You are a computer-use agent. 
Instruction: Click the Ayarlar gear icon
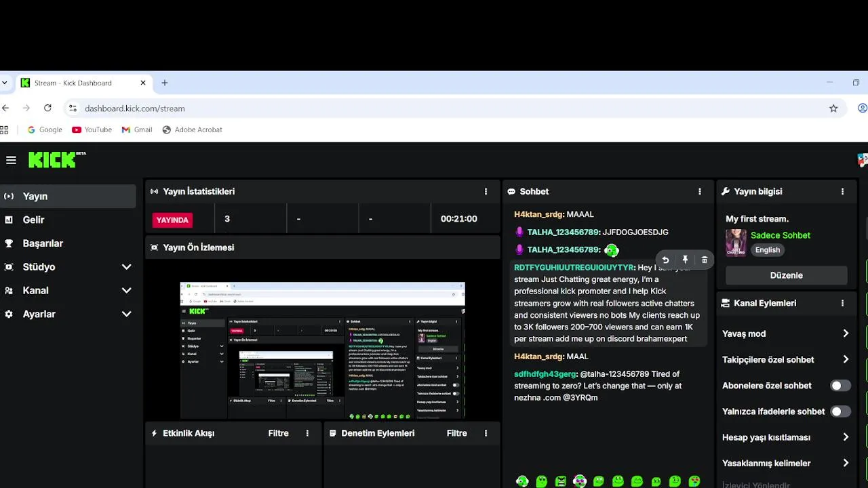click(x=9, y=314)
